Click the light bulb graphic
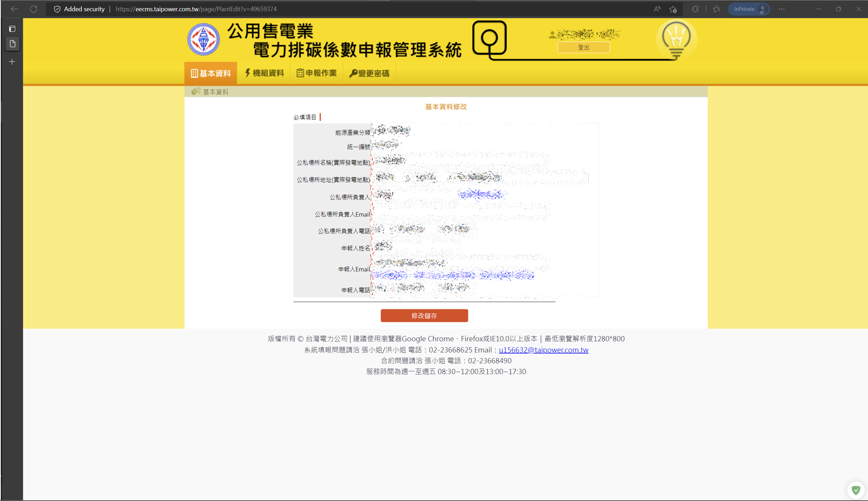The height and width of the screenshot is (501, 868). point(676,40)
